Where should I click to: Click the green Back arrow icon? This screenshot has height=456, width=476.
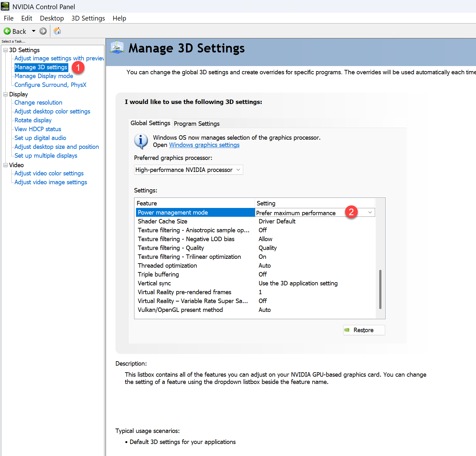point(7,31)
